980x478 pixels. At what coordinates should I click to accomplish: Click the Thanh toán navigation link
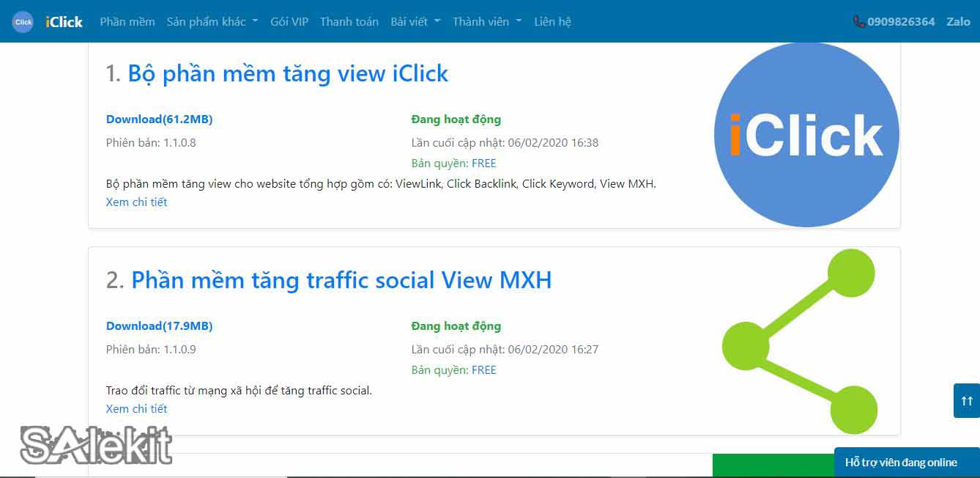point(349,21)
